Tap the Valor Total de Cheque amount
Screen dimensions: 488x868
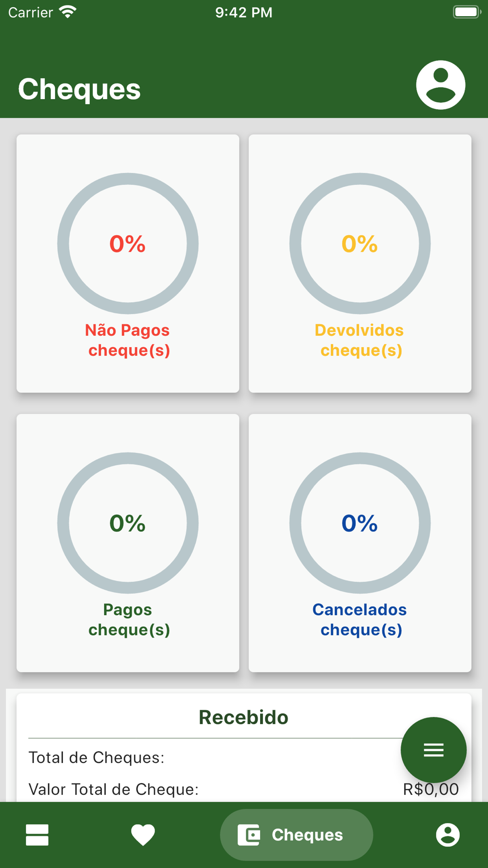[431, 789]
